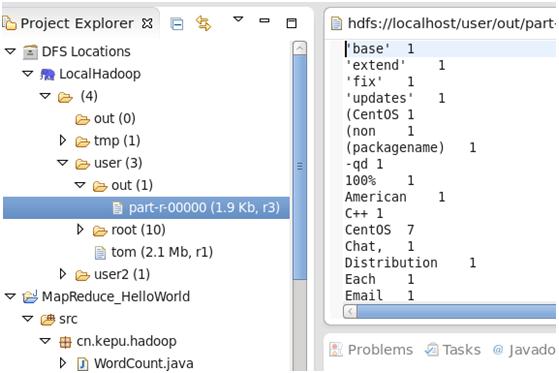Collapse the user/out (1) folder
The height and width of the screenshot is (373, 559).
pos(80,185)
